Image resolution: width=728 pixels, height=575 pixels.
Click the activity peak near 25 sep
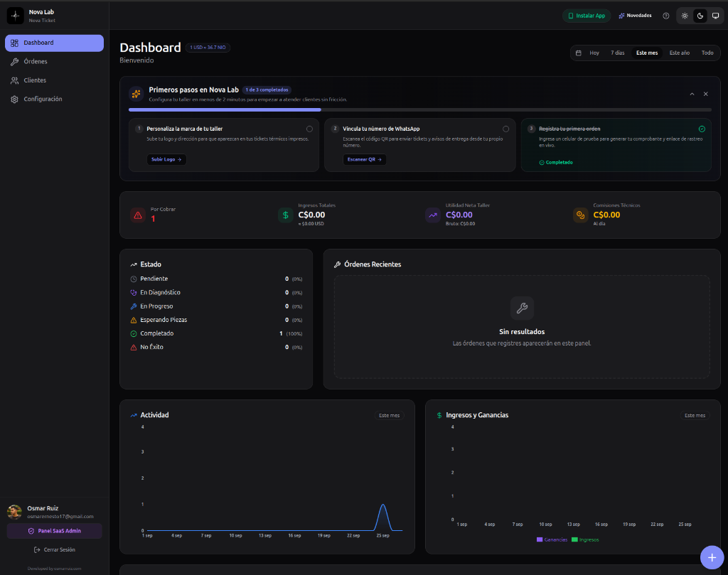[383, 505]
